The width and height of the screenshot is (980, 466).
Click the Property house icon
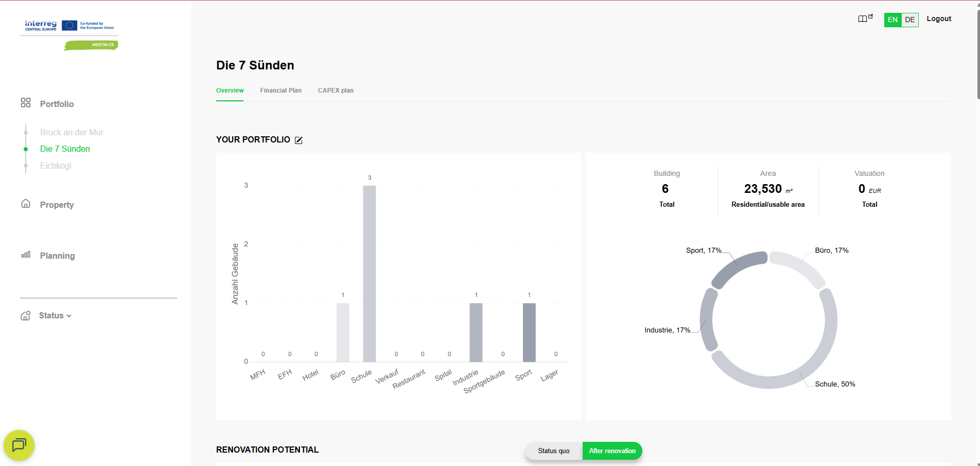[x=26, y=204]
